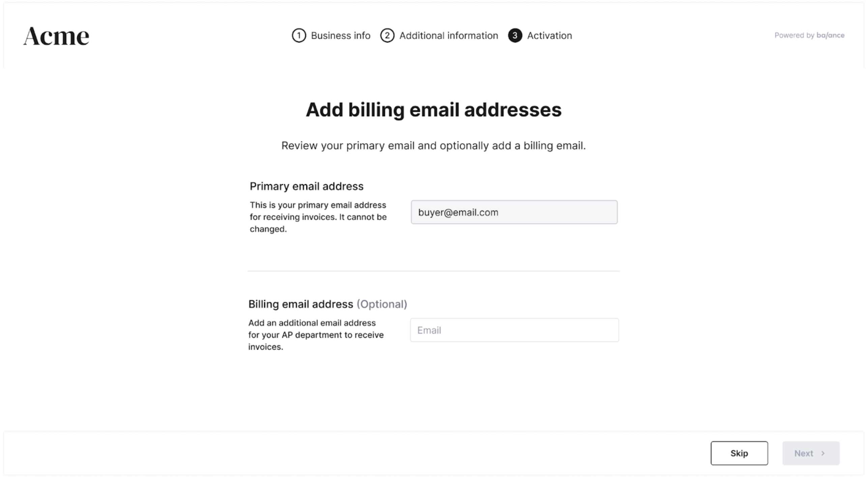Viewport: 868px width, 479px height.
Task: Click the filled step 3 circle icon
Action: coord(515,35)
